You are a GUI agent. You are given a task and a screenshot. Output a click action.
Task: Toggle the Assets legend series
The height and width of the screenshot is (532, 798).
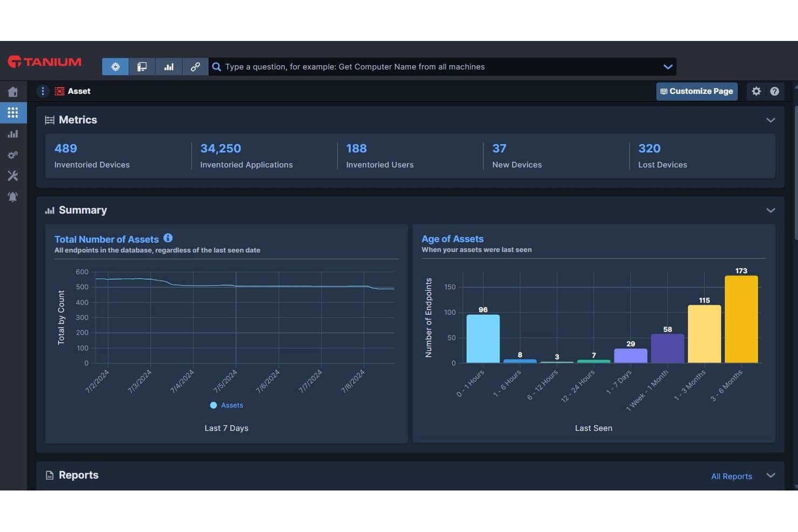pos(226,405)
